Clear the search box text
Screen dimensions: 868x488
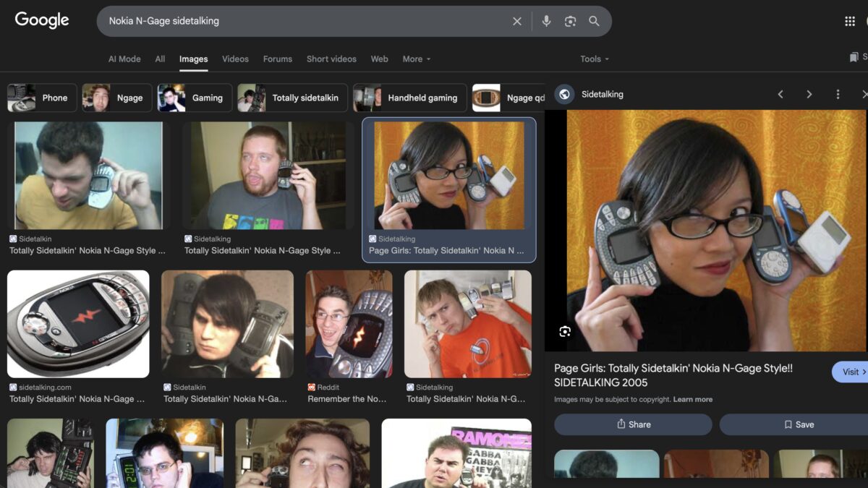tap(516, 22)
